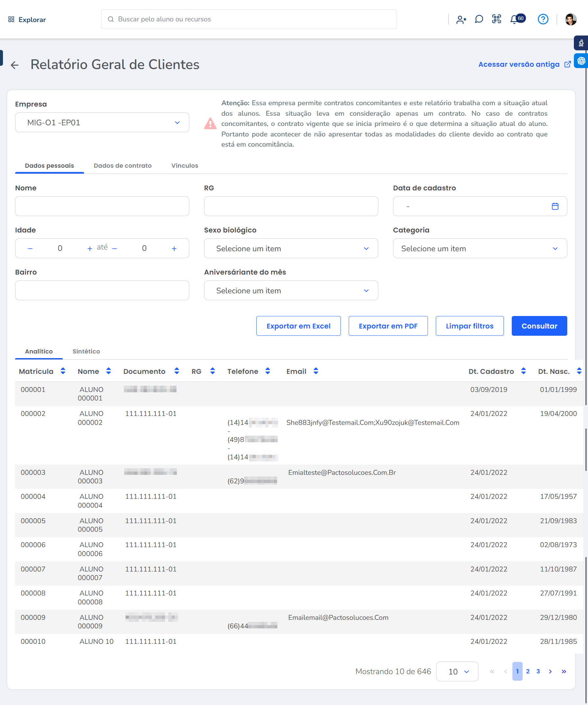Image resolution: width=588 pixels, height=705 pixels.
Task: Open the Sexo biológico dropdown
Action: coord(291,249)
